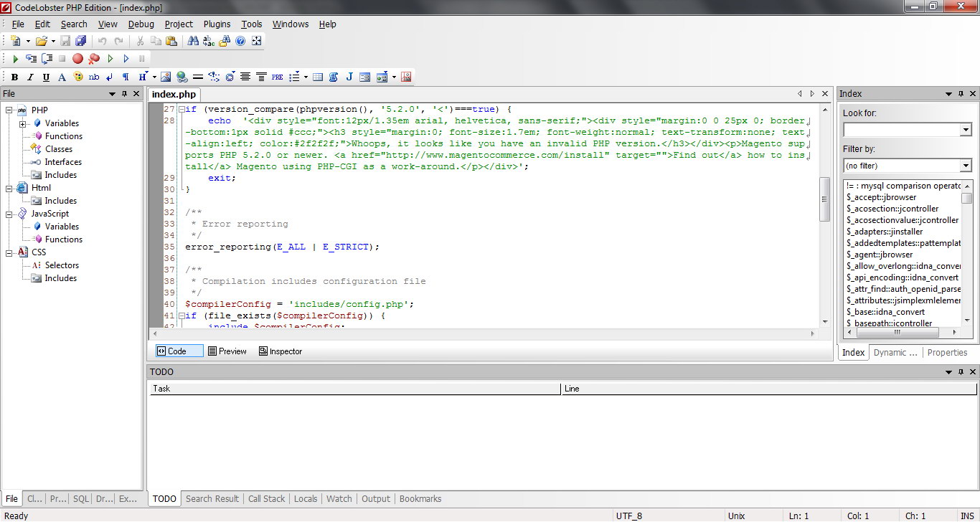Insert table using the grid icon
980x522 pixels.
318,77
